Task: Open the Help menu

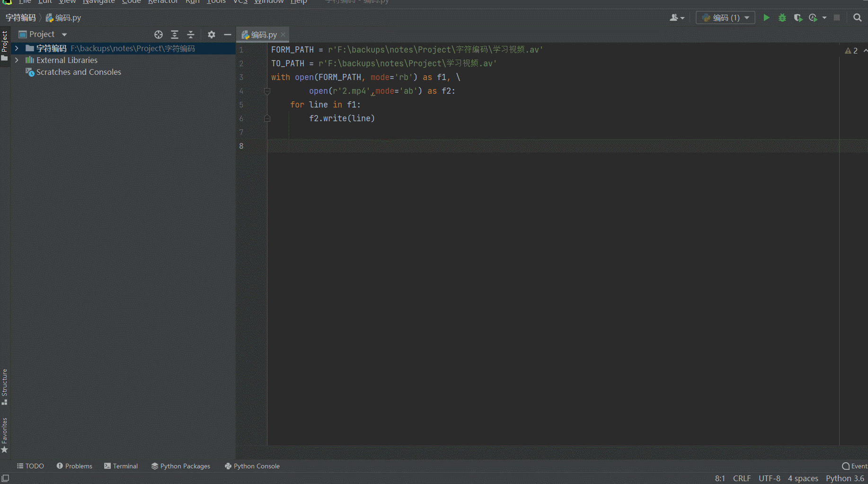Action: click(x=299, y=2)
